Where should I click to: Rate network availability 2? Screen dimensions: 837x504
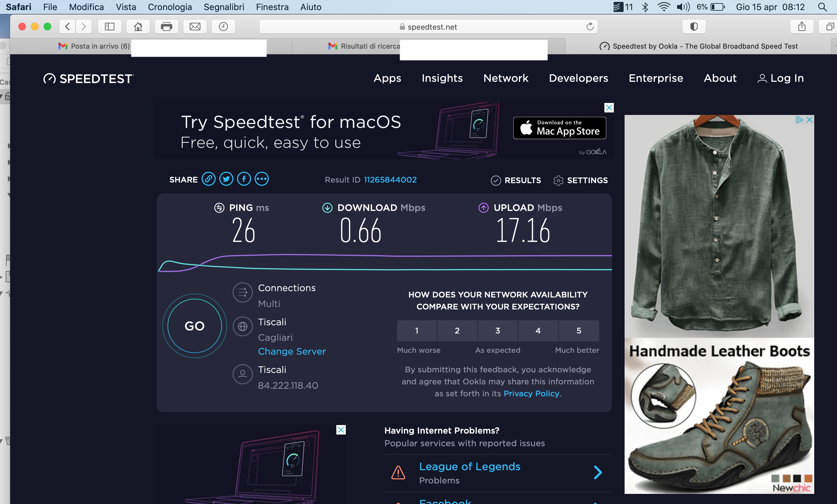[x=457, y=331]
